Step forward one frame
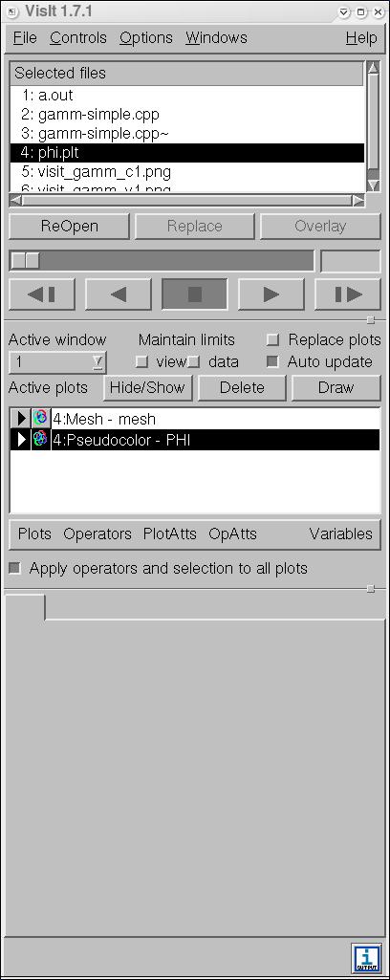The image size is (390, 980). 348,294
